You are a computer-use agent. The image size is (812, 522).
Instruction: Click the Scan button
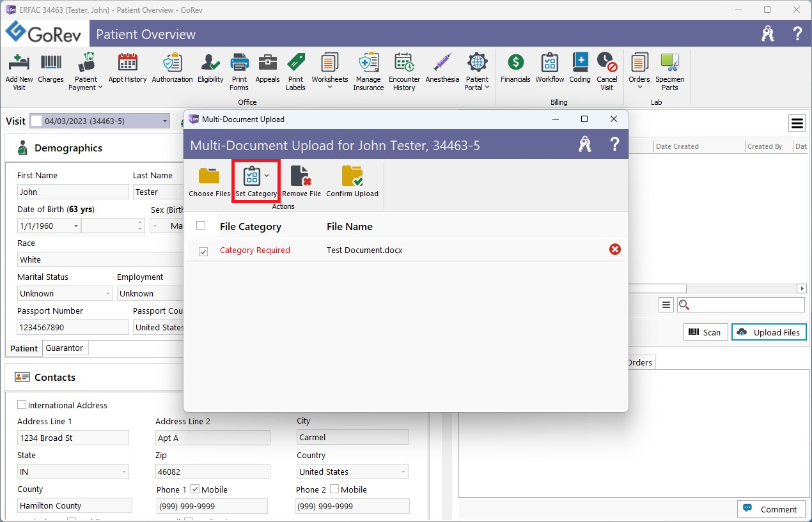click(706, 332)
